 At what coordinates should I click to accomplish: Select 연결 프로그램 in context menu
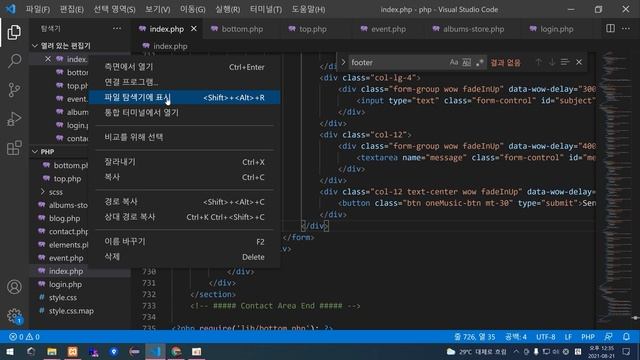click(x=184, y=82)
